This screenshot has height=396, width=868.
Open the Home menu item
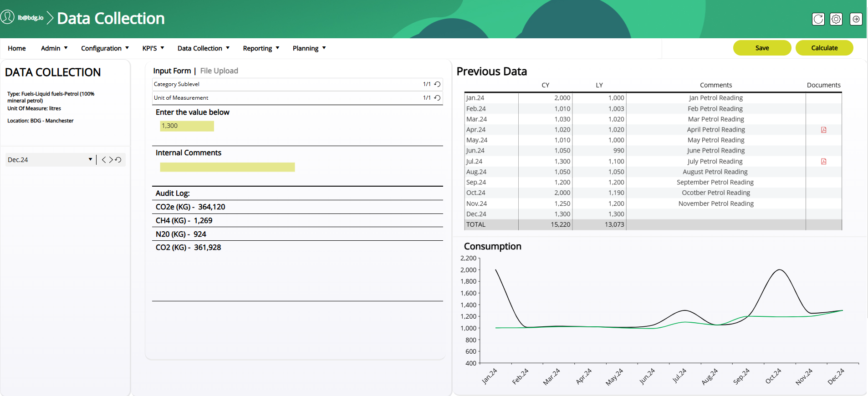(17, 48)
